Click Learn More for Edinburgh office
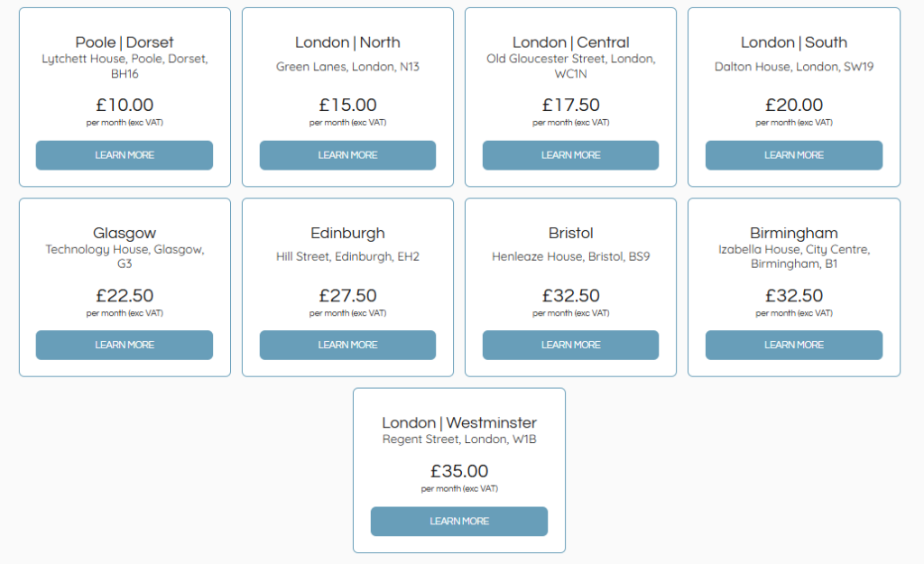Viewport: 924px width, 564px height. 346,345
